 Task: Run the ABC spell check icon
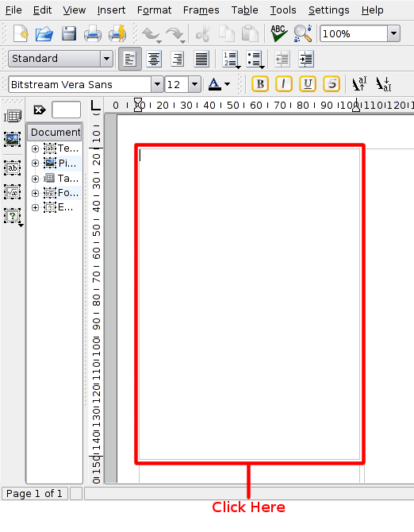coord(278,33)
